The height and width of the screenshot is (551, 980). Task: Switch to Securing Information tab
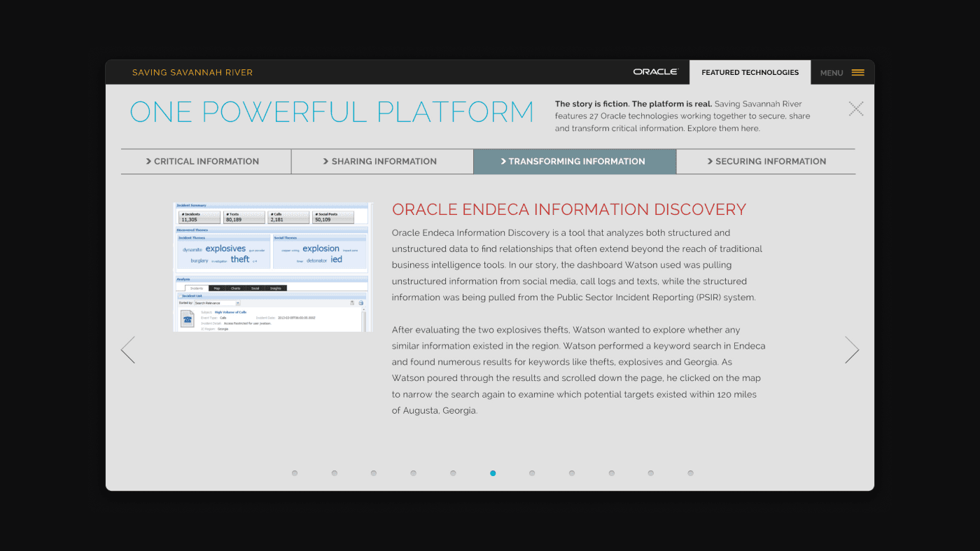(x=766, y=161)
